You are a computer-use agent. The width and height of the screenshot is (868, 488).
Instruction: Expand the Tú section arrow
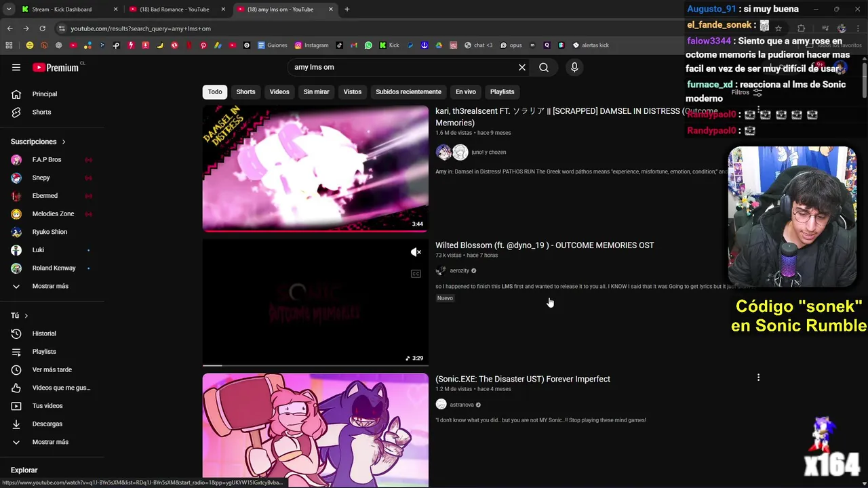point(26,316)
